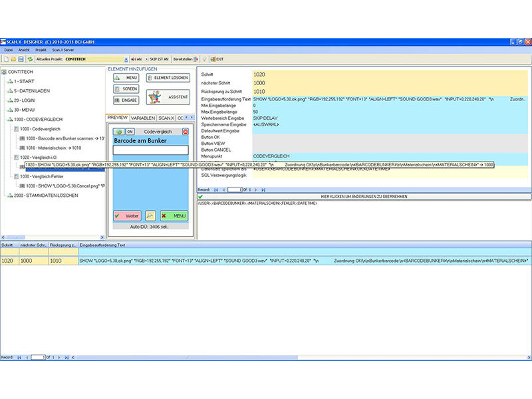This screenshot has height=399, width=532.
Task: Click the Assistent wizard button
Action: pyautogui.click(x=168, y=96)
